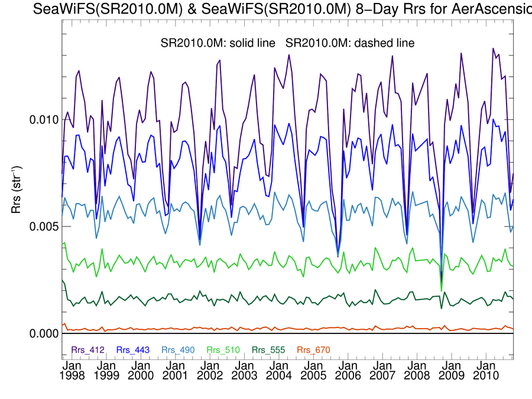
Task: Click the Jan 2002 x-axis label
Action: pyautogui.click(x=210, y=371)
